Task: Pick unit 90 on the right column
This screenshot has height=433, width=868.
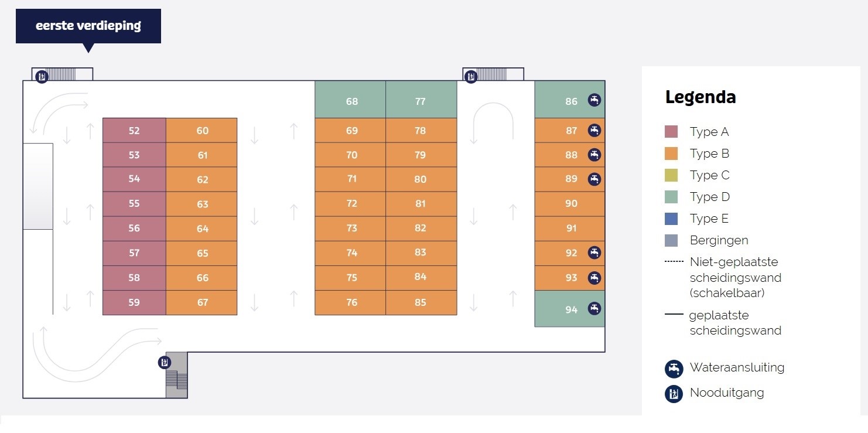Action: click(x=571, y=203)
